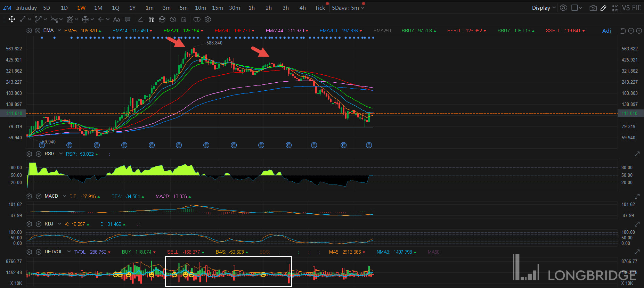Toggle the pencil drawing toolbar
The width and height of the screenshot is (644, 288).
pyautogui.click(x=603, y=8)
